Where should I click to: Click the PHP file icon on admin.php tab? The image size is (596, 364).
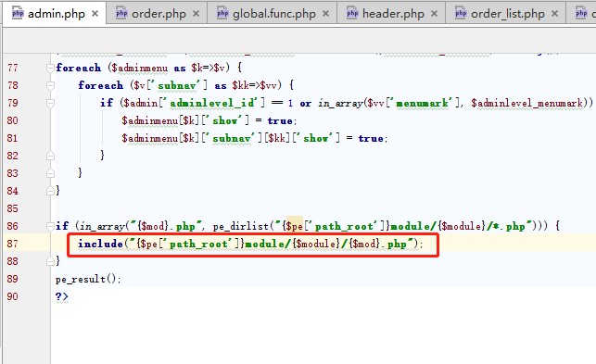[18, 13]
